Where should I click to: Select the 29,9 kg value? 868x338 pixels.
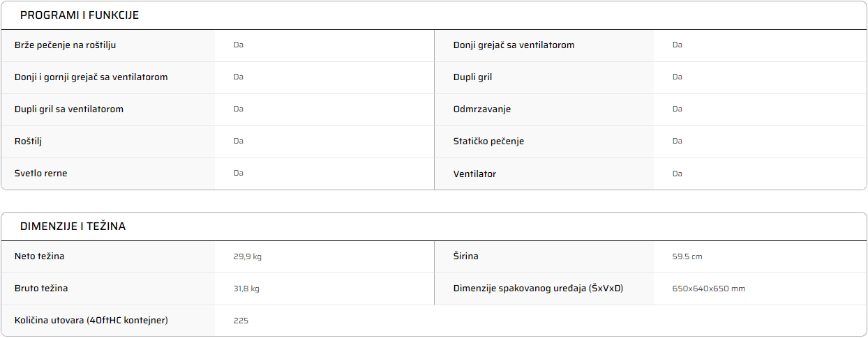pos(247,256)
